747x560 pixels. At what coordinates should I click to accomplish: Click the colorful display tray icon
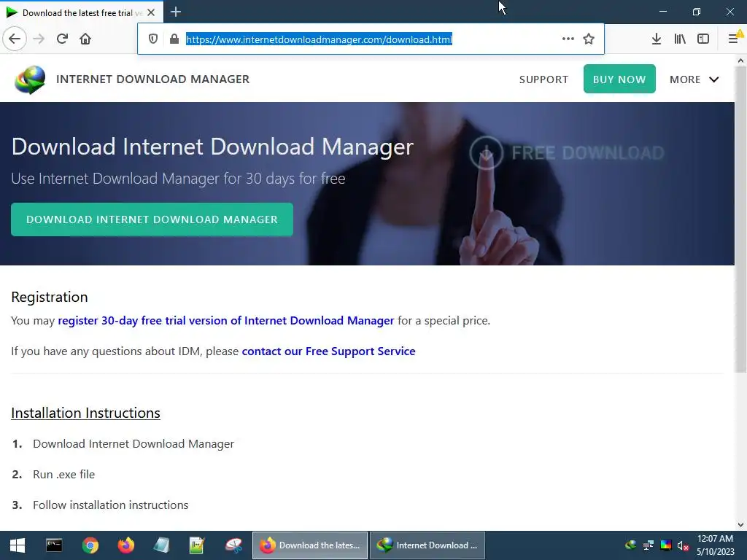pos(666,545)
